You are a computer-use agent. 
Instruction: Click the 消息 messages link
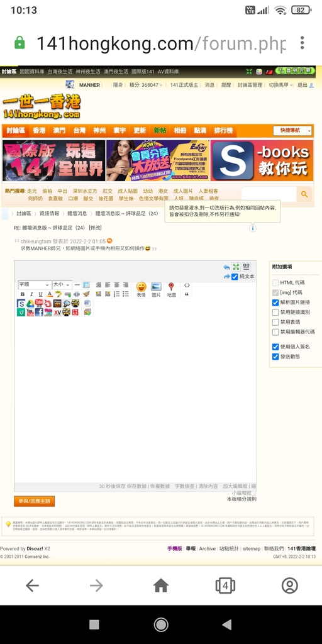click(x=209, y=85)
